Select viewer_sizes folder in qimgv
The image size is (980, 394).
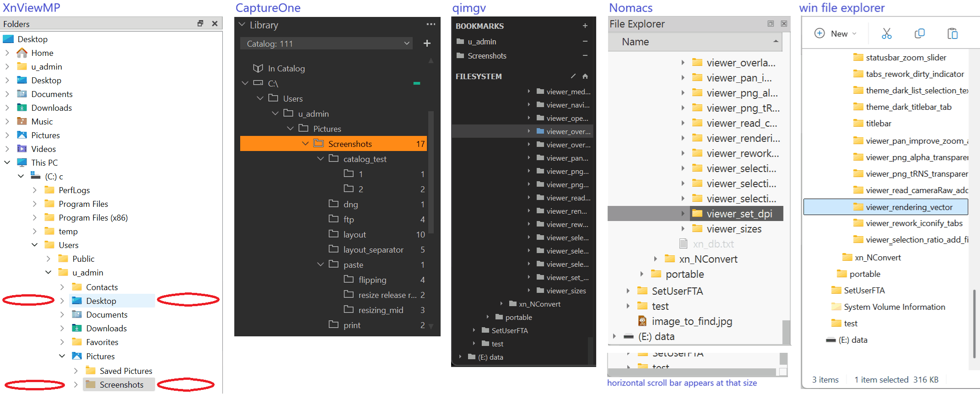[x=566, y=291]
